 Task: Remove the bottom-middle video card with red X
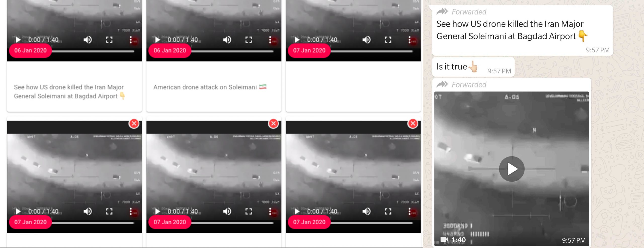(273, 123)
